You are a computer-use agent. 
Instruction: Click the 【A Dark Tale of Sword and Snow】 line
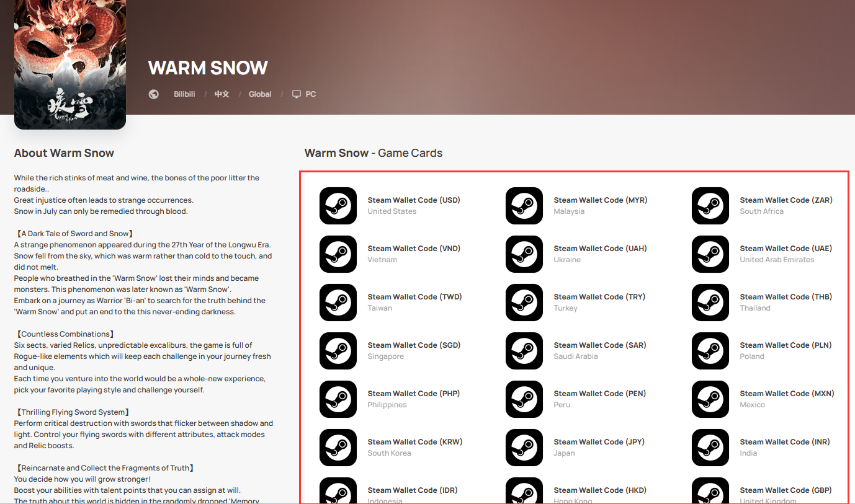[74, 234]
